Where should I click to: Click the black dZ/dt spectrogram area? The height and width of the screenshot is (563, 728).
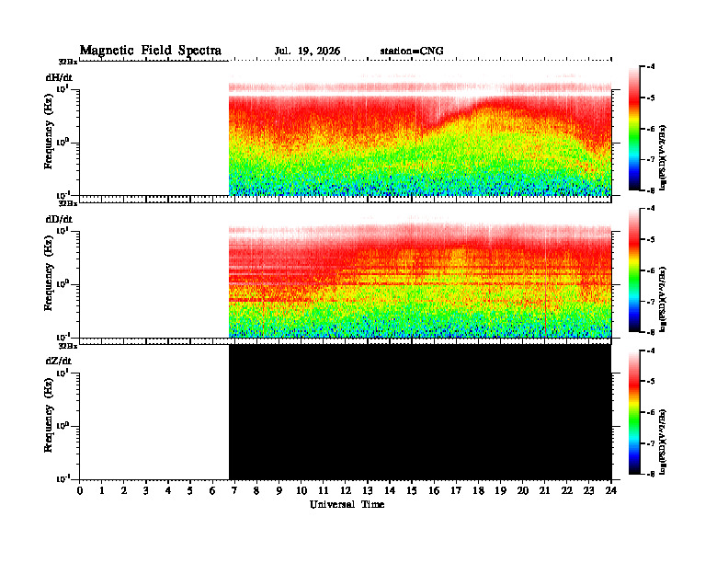point(420,411)
